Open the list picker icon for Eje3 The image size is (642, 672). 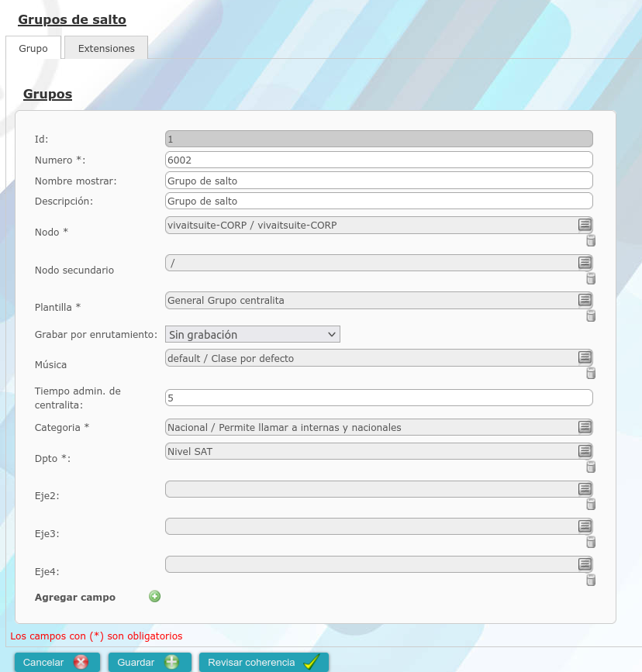585,526
